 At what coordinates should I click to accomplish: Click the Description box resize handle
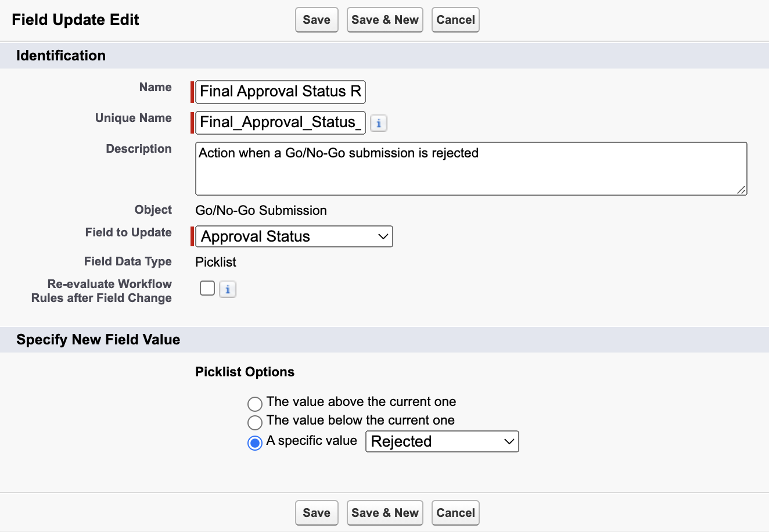(743, 191)
